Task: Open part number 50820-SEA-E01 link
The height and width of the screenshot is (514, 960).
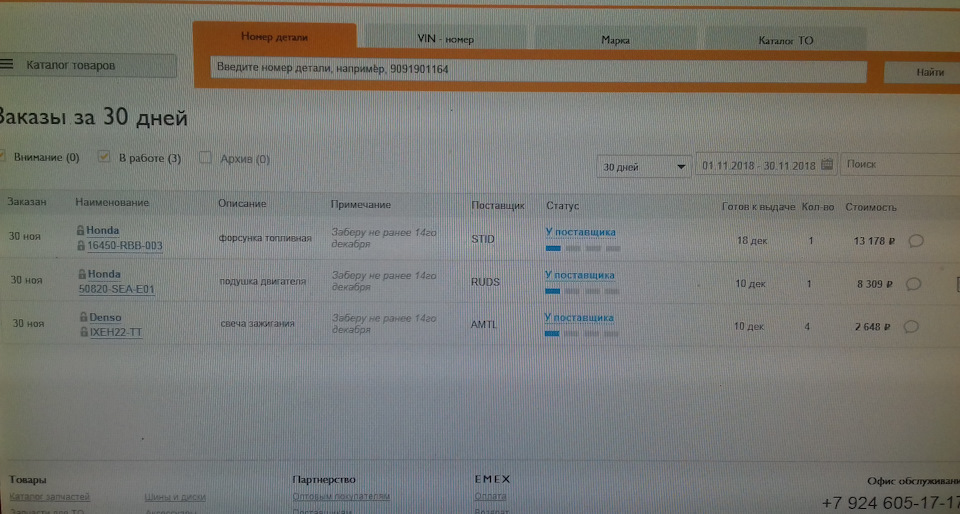Action: (x=116, y=289)
